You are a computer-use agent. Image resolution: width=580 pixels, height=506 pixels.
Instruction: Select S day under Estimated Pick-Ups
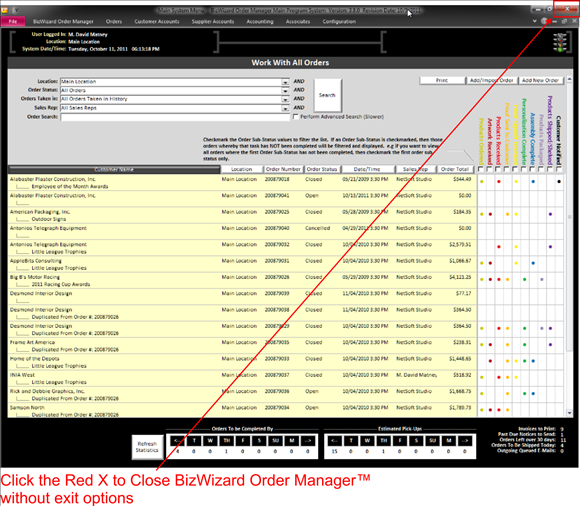coord(416,441)
